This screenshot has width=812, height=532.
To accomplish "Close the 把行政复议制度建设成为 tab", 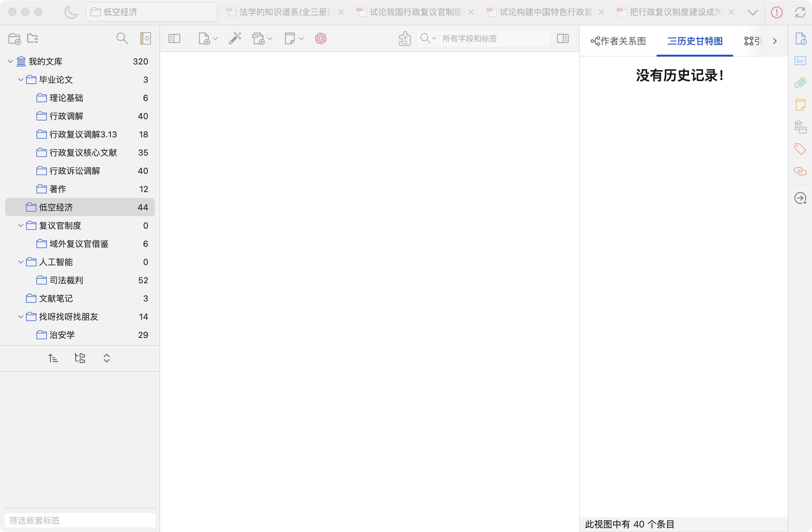I will 731,12.
